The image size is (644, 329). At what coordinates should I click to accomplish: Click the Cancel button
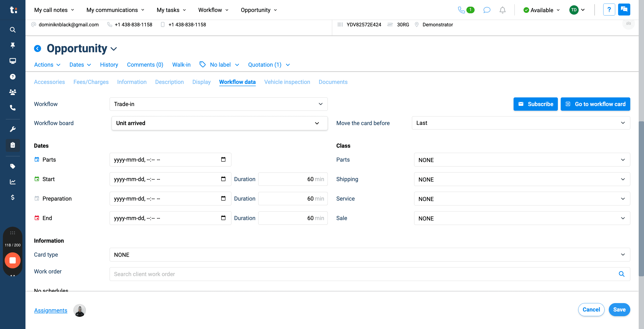click(591, 310)
